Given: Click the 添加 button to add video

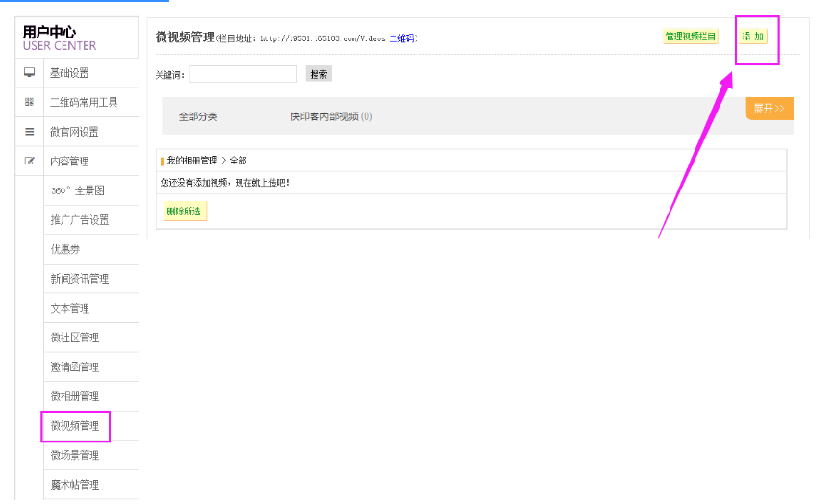Looking at the screenshot, I should pyautogui.click(x=753, y=37).
